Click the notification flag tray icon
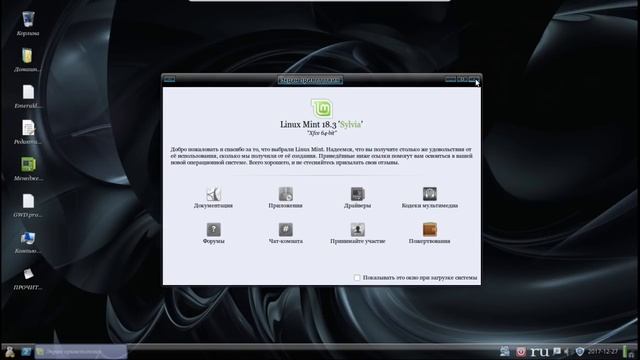This screenshot has width=640, height=360. pos(556,351)
